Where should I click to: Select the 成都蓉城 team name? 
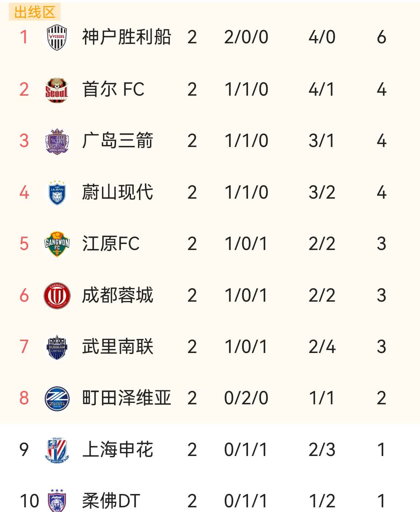click(x=118, y=295)
